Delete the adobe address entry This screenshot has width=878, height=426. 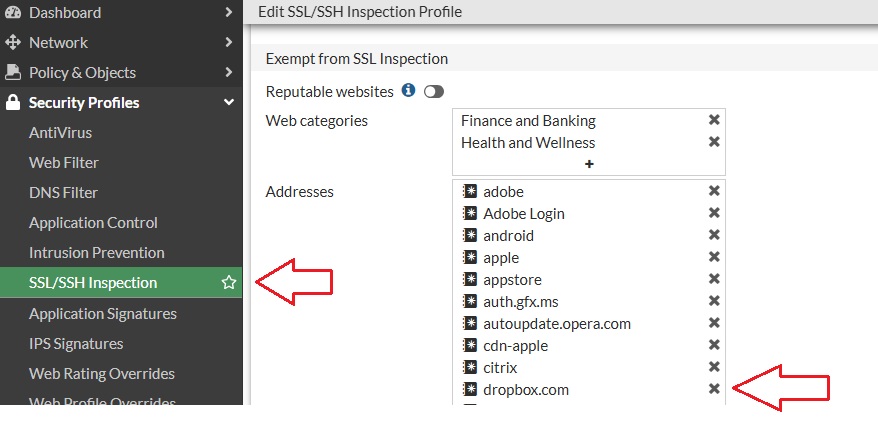click(714, 191)
